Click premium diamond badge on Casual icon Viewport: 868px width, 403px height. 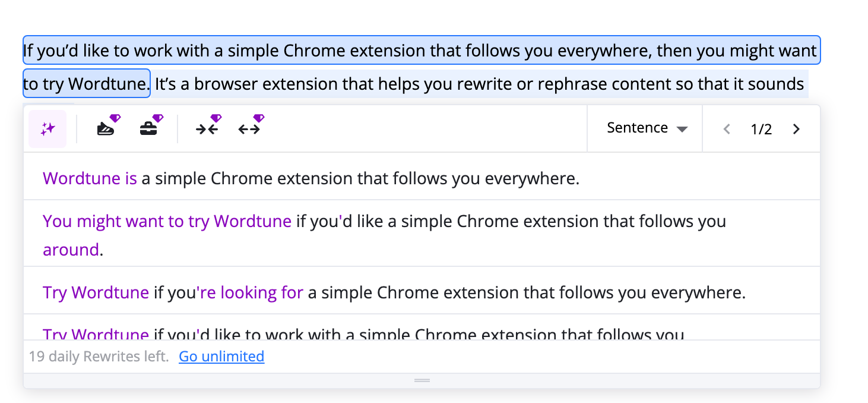[x=115, y=118]
